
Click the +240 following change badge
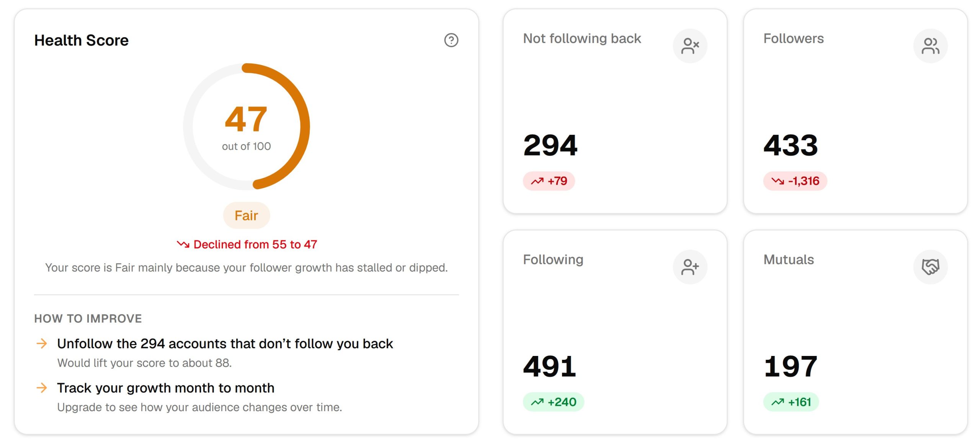click(x=554, y=402)
